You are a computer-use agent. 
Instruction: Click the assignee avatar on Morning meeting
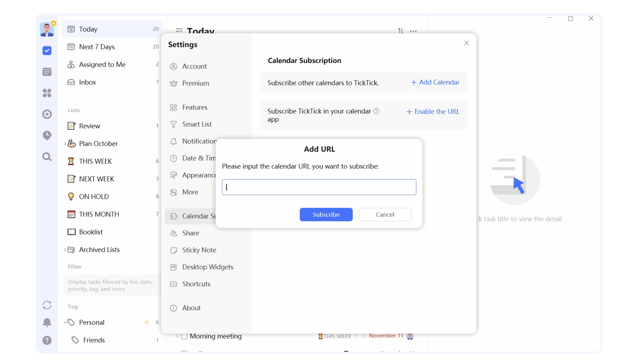click(410, 336)
